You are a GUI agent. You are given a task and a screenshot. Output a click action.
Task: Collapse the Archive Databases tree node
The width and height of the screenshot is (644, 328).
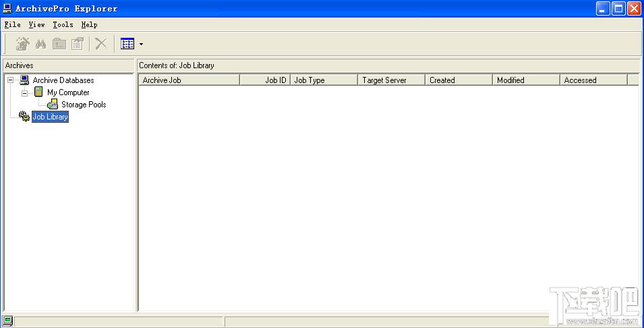tap(10, 80)
